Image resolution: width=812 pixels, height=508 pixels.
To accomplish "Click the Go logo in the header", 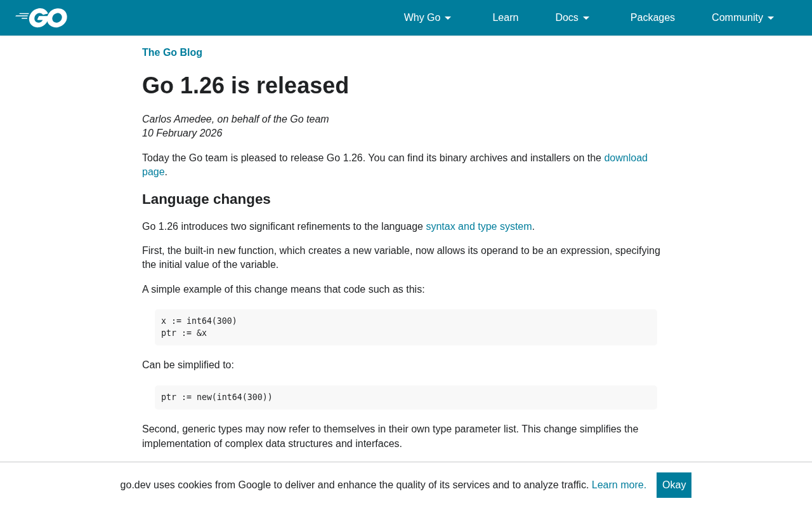I will click(x=41, y=18).
